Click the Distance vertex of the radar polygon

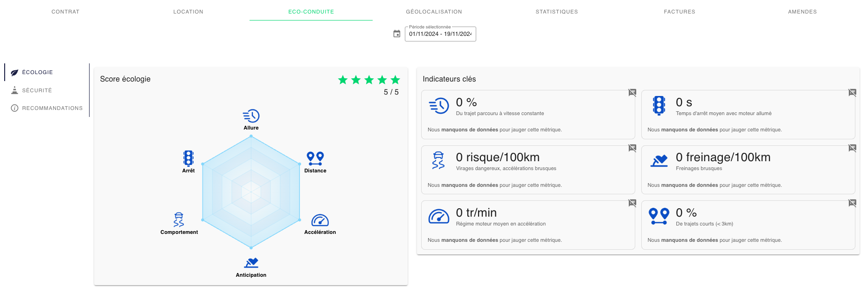click(x=299, y=164)
